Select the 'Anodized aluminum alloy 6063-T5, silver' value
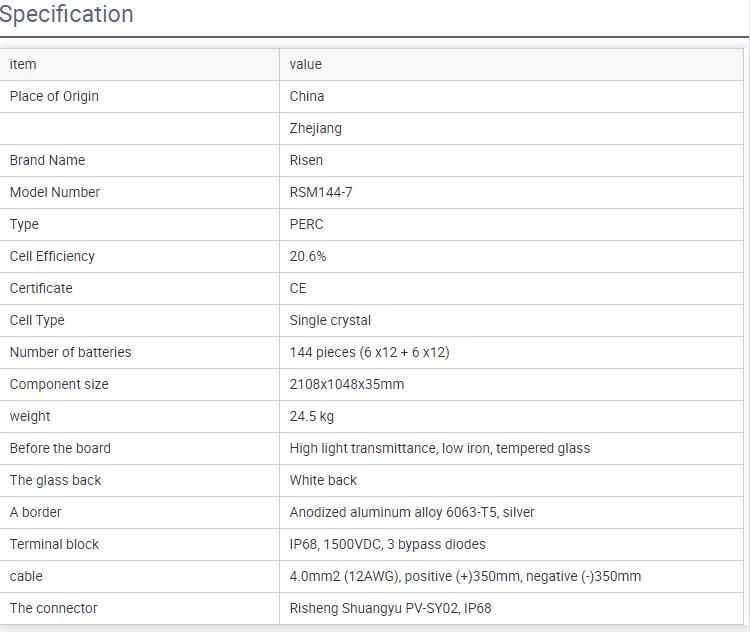The height and width of the screenshot is (632, 750). click(x=412, y=513)
